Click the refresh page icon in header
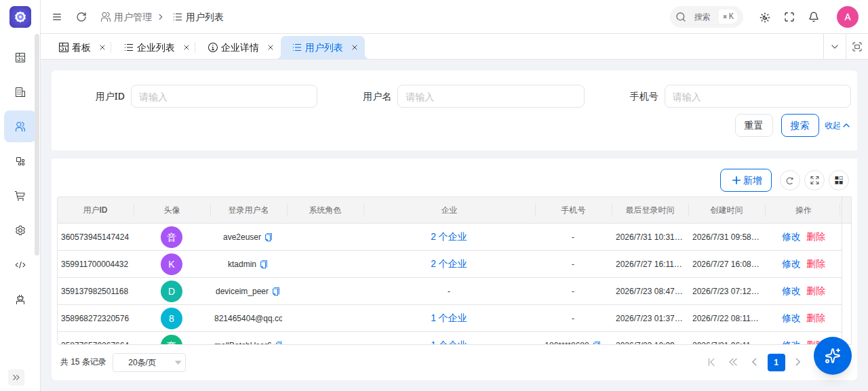Screen dimensions: 868x391 coord(81,17)
